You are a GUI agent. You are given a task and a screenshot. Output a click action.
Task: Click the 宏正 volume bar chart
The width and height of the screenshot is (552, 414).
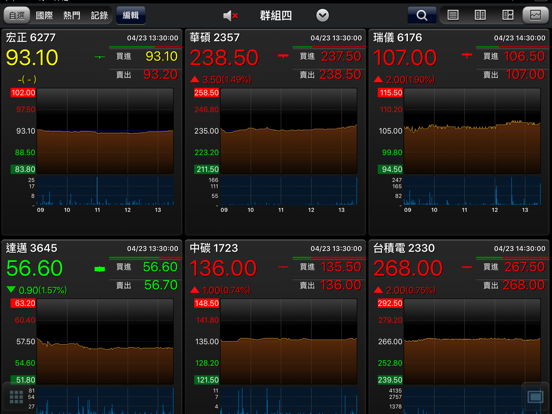click(x=105, y=191)
